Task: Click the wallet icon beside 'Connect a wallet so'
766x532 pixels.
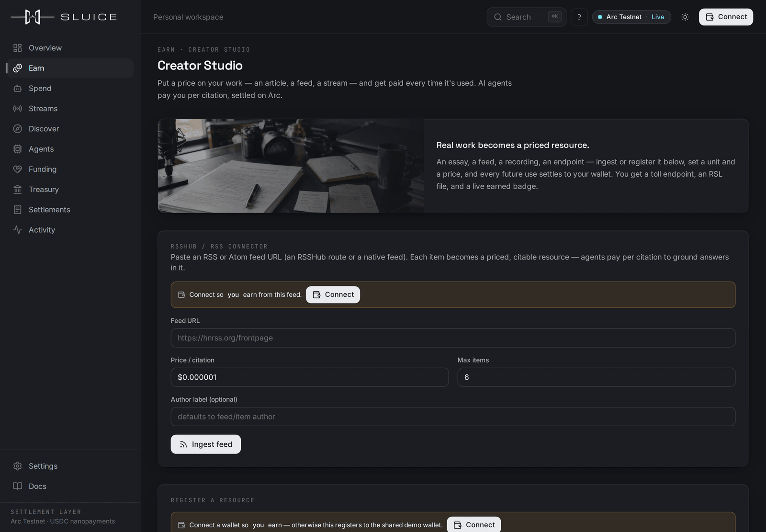Action: (181, 525)
